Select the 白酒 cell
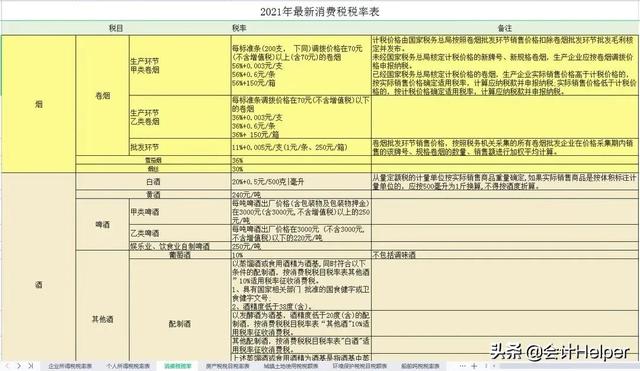 coord(153,182)
